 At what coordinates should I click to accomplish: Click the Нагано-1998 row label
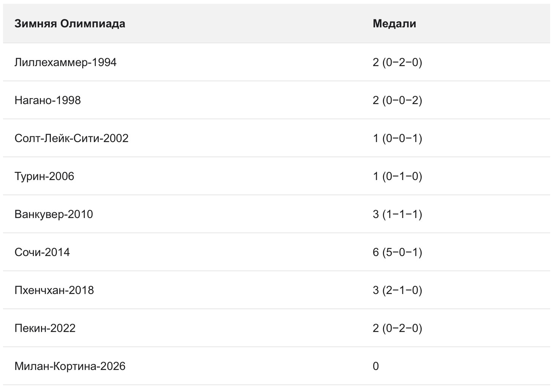(47, 100)
